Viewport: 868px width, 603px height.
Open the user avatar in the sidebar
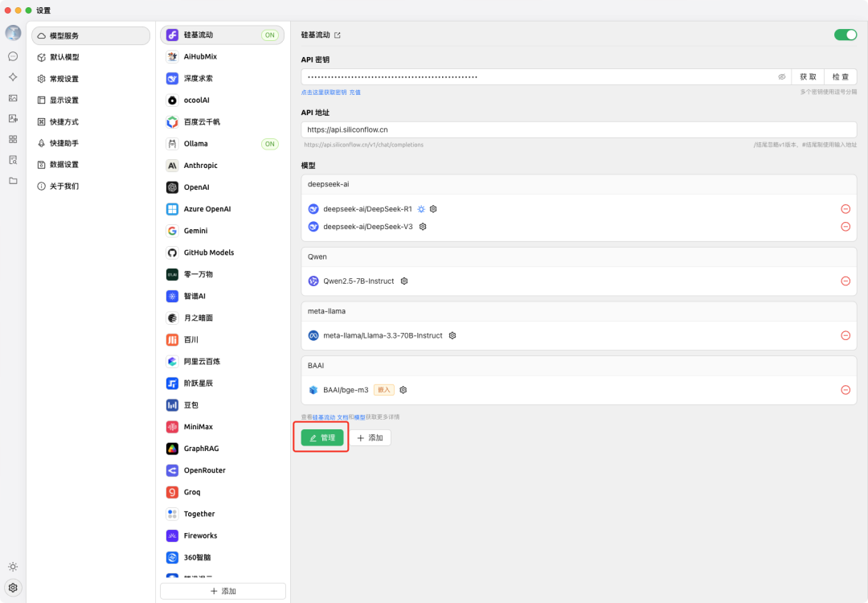tap(13, 33)
